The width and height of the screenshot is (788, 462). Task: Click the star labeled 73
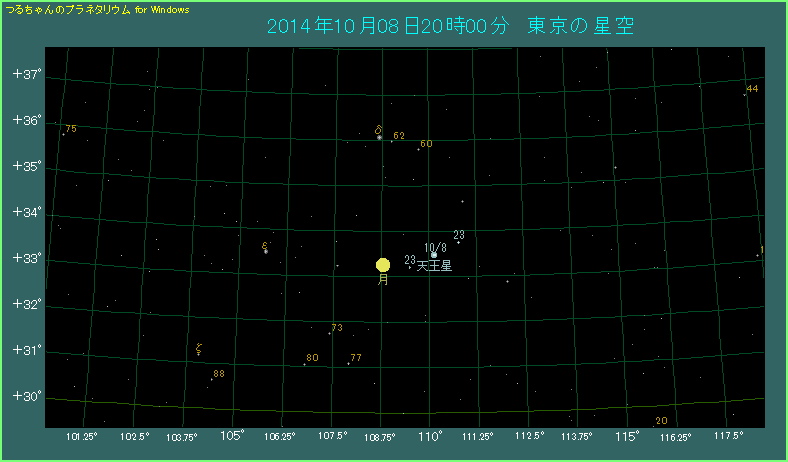329,333
